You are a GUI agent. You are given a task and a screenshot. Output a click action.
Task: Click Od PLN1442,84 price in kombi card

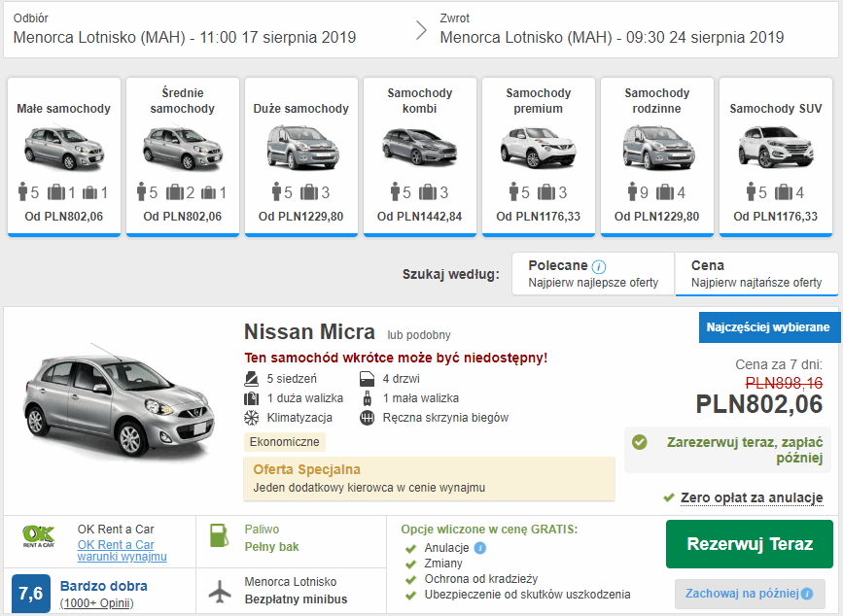(419, 217)
